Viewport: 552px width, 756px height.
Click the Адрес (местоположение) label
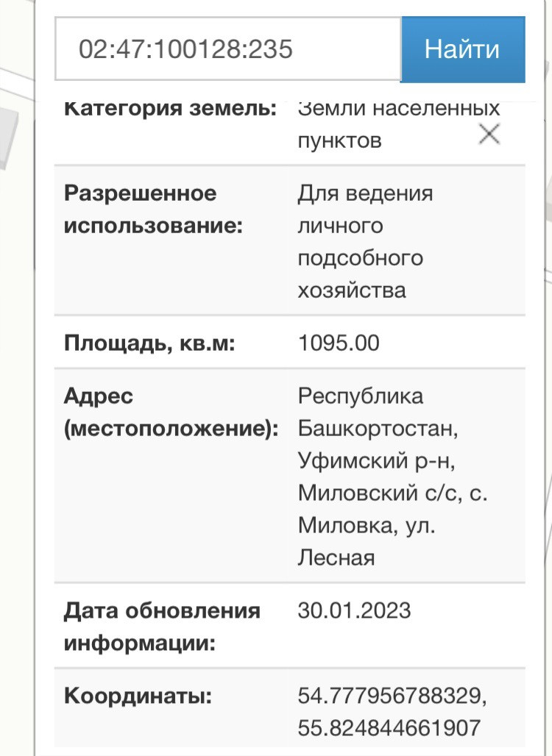[171, 413]
